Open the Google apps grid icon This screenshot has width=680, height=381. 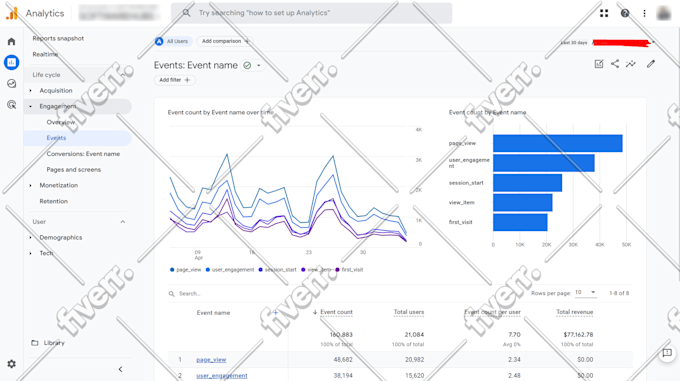pos(604,13)
